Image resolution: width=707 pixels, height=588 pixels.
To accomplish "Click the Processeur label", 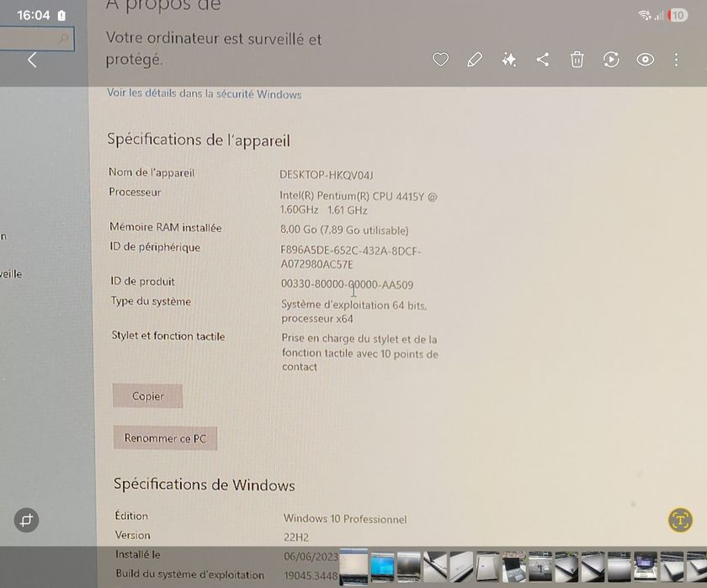I will (x=135, y=192).
